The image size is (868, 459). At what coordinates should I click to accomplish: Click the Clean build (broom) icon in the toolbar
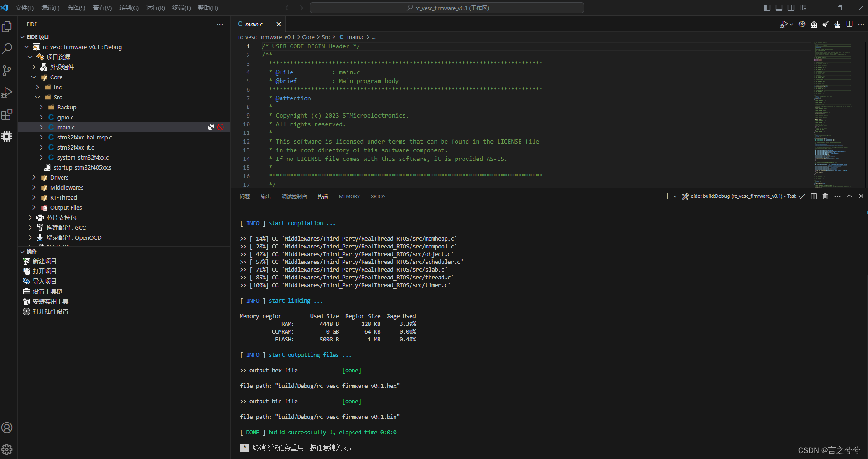click(x=825, y=24)
